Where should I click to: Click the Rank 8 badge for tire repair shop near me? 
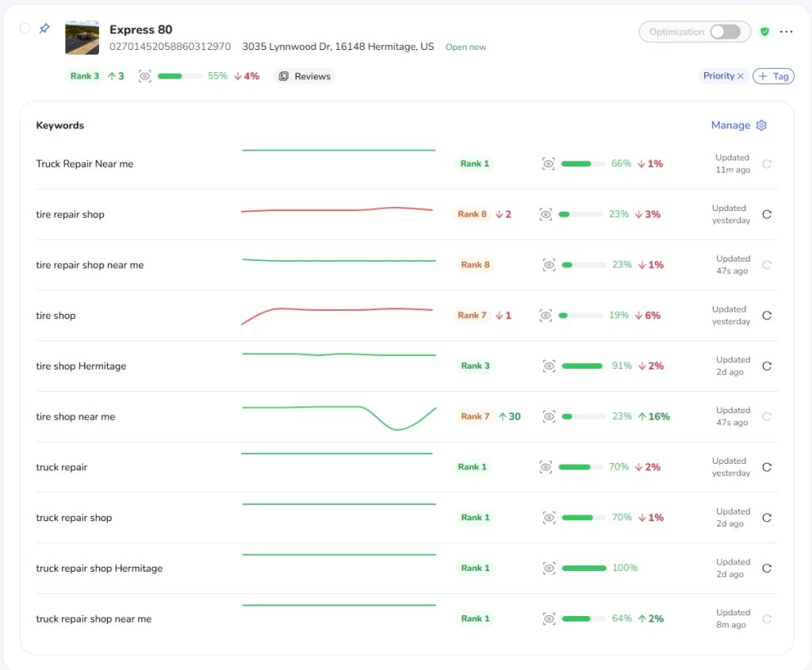tap(475, 265)
